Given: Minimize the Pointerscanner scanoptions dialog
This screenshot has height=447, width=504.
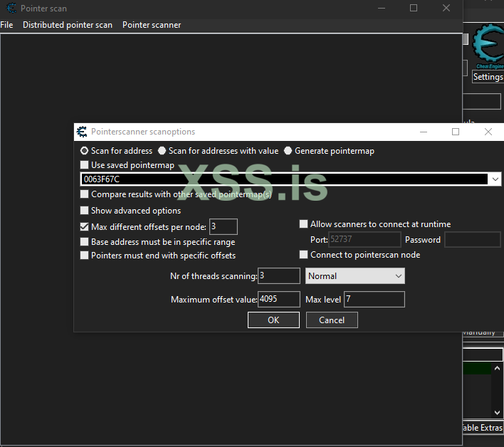Looking at the screenshot, I should (423, 132).
